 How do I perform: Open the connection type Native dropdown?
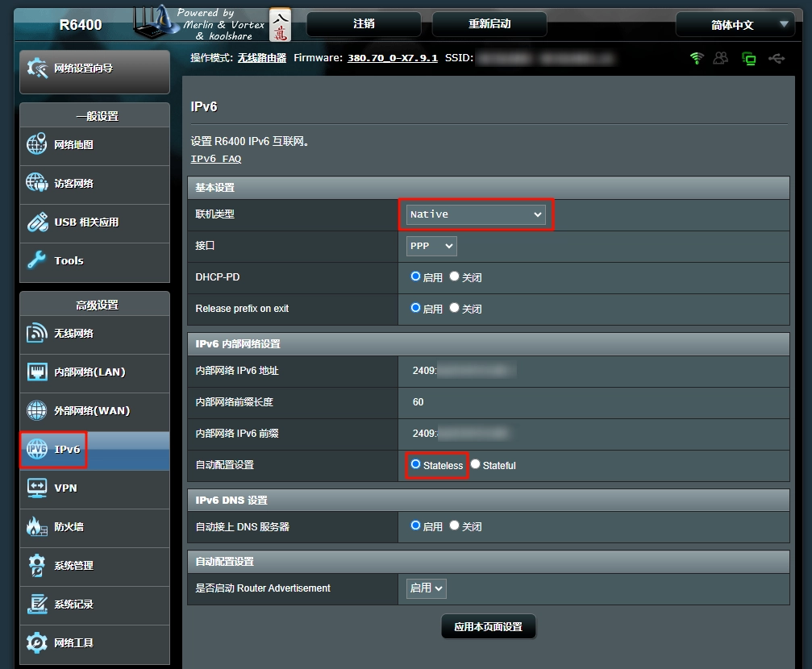point(476,214)
